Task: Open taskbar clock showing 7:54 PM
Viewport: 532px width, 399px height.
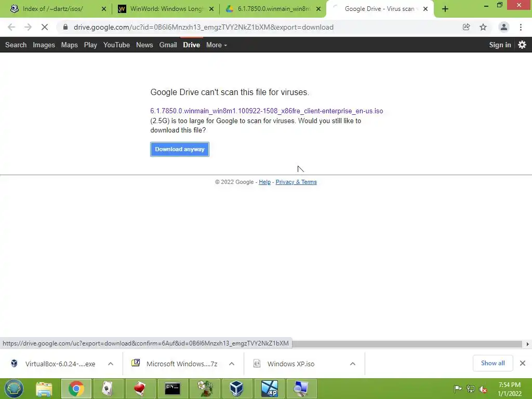Action: [509, 389]
